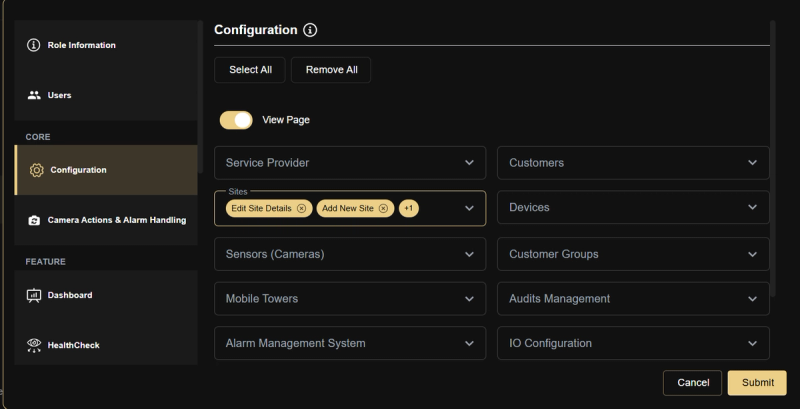The width and height of the screenshot is (800, 409).
Task: Open the Camera Actions & Alarm Handling section
Action: coord(116,220)
